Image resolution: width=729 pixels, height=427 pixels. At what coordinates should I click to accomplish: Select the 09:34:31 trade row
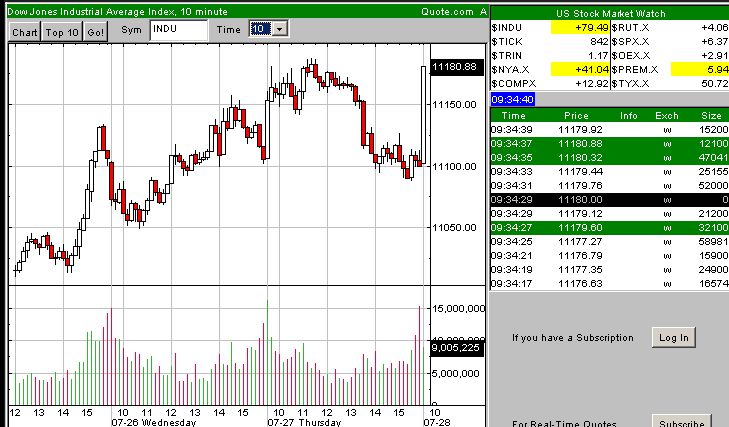pyautogui.click(x=610, y=186)
